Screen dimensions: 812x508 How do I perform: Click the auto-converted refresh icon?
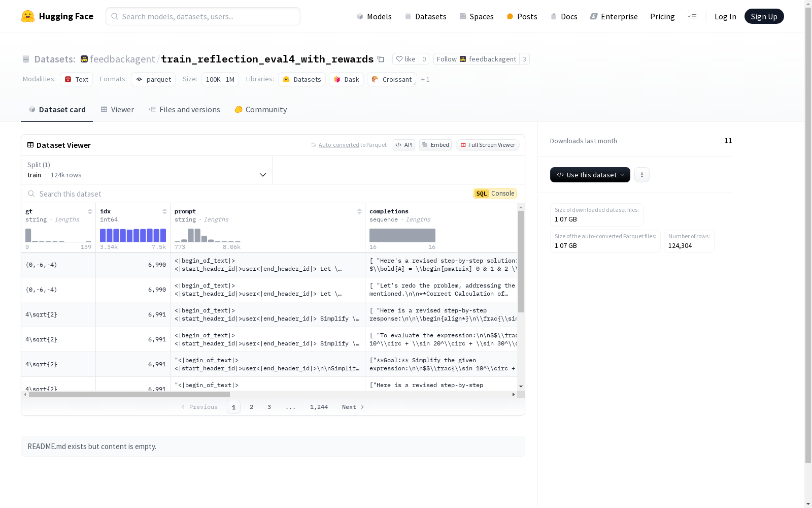(314, 145)
